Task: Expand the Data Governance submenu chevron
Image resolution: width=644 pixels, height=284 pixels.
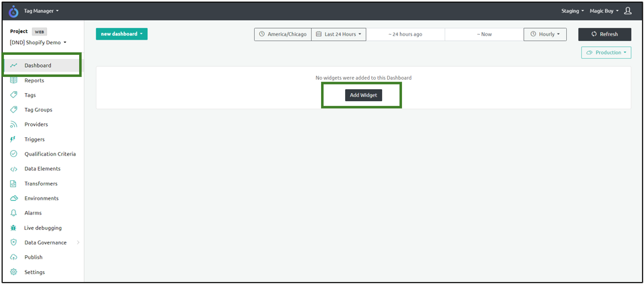Action: (x=78, y=242)
